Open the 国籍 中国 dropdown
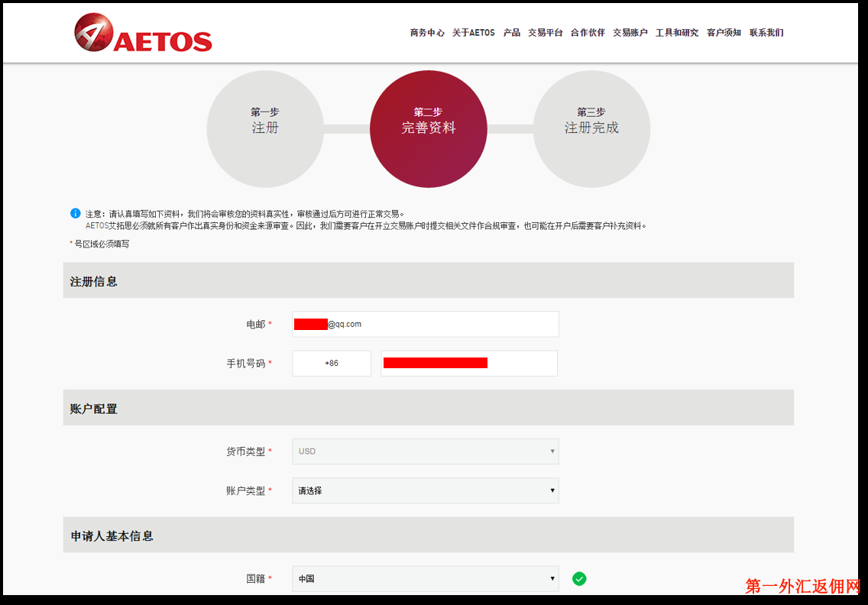The image size is (868, 605). [x=426, y=579]
